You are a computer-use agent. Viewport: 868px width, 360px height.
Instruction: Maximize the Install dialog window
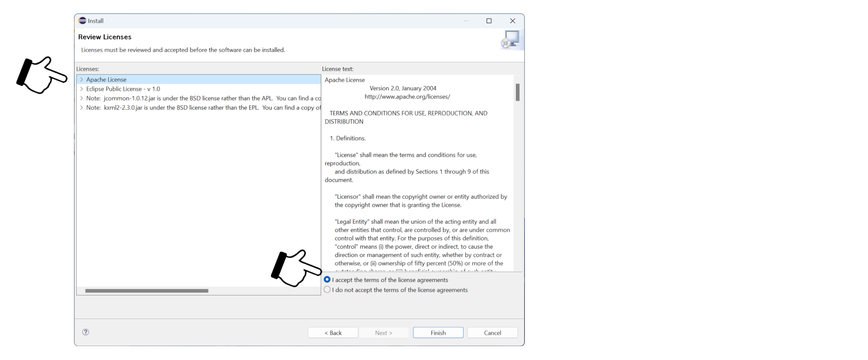point(489,21)
